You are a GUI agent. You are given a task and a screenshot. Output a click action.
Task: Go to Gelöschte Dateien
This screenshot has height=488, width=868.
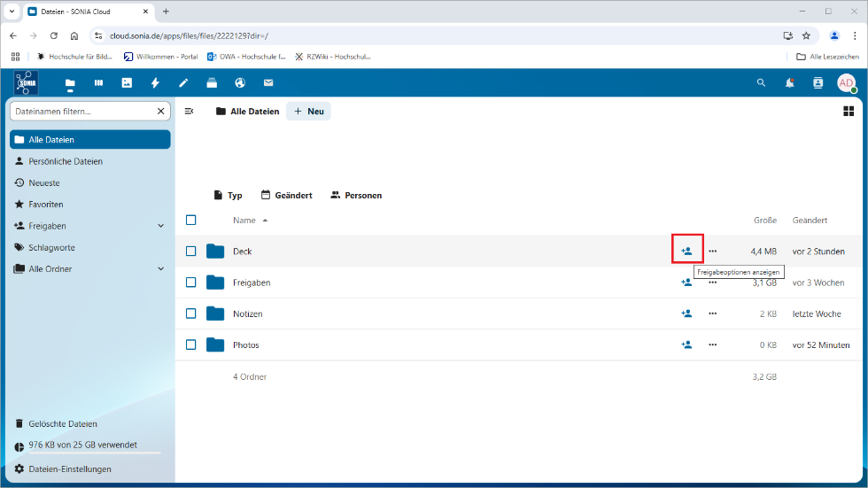(62, 423)
